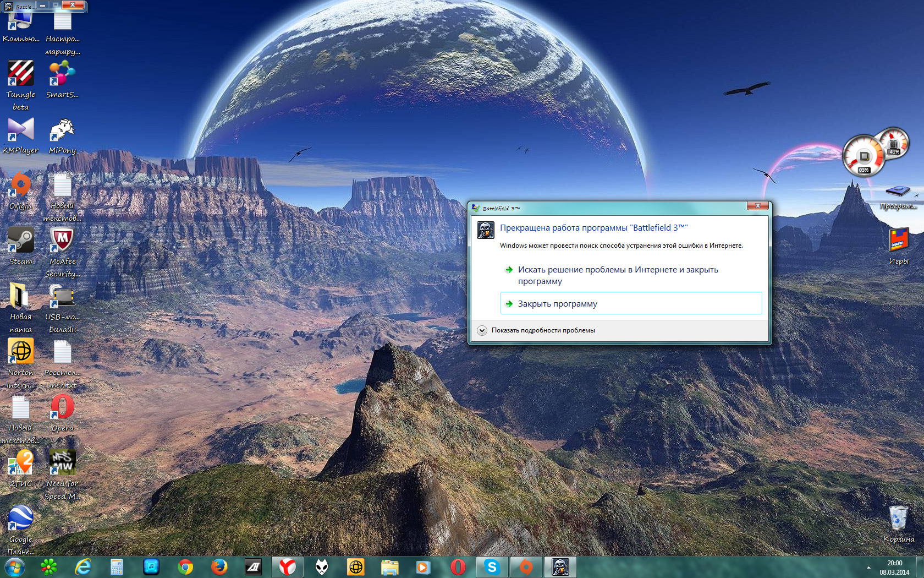Select the KMPlayer desktop shortcut
Viewport: 924px width, 578px height.
[21, 135]
